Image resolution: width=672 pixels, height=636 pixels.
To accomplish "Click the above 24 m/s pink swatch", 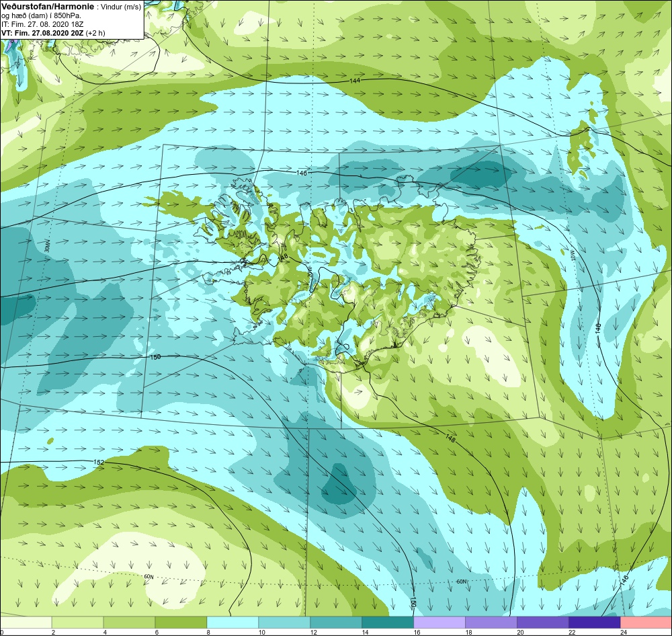I will [646, 622].
